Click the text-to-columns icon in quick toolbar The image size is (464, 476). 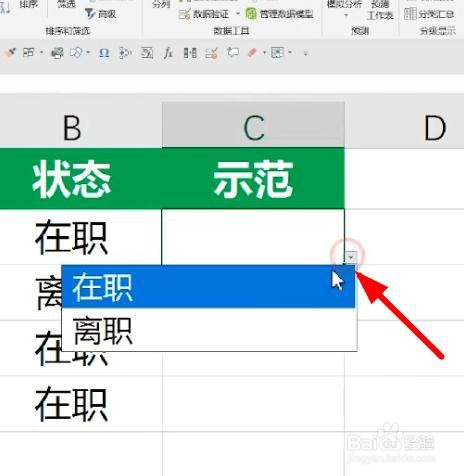point(190,53)
